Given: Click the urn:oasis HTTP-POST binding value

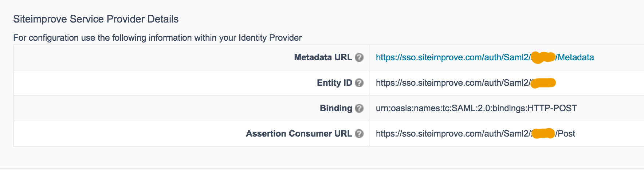Looking at the screenshot, I should tap(476, 108).
